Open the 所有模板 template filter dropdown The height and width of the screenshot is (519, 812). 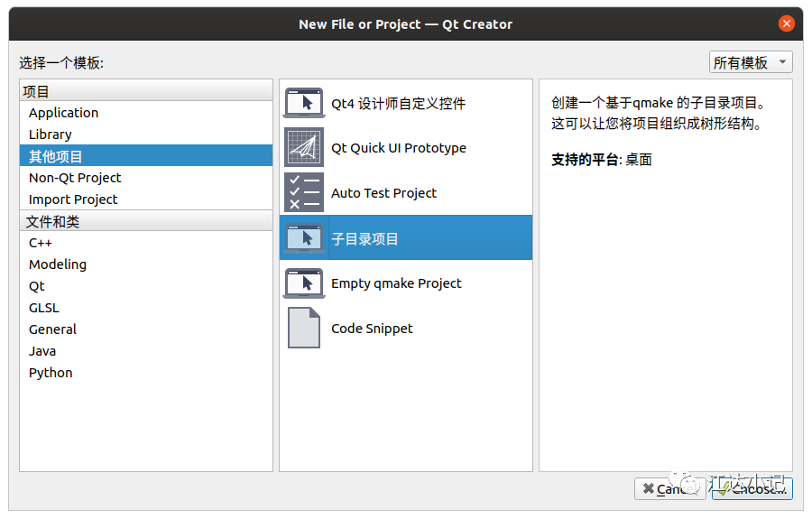point(751,62)
